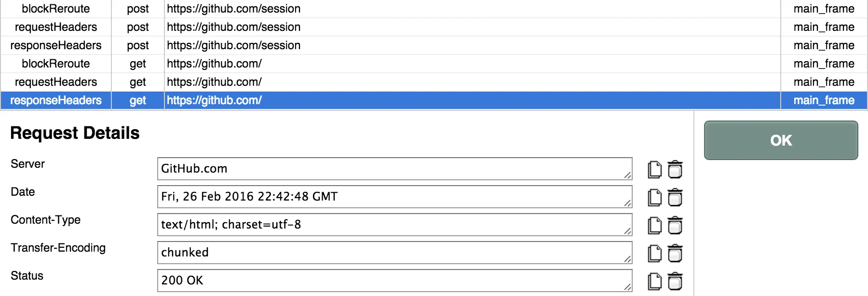Delete the Date header entry

point(675,197)
